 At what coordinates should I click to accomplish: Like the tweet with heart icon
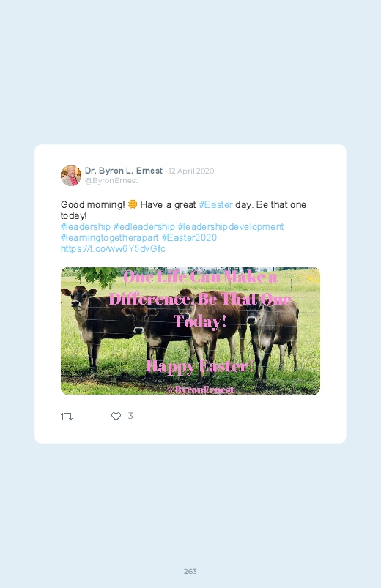pos(116,416)
